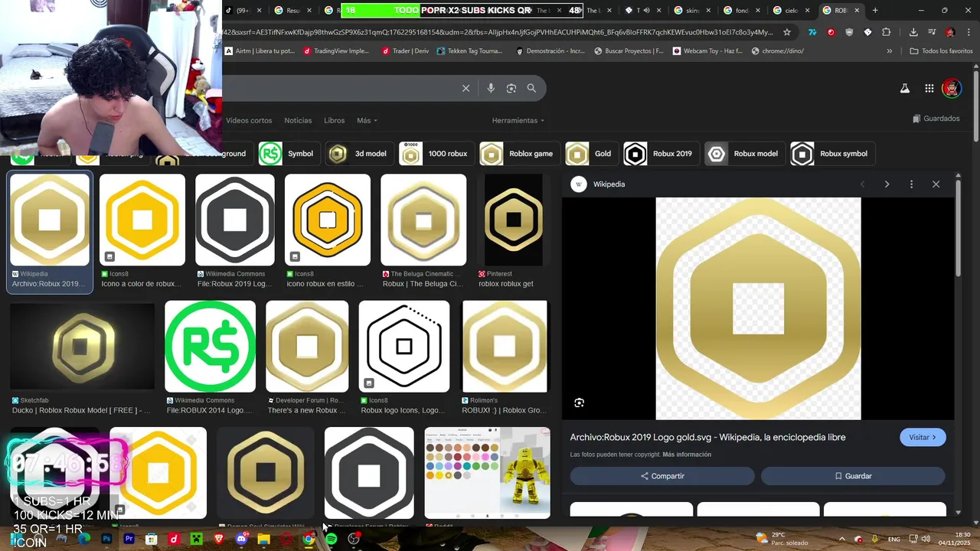The image size is (980, 551).
Task: Filter results by the Roblox game chip
Action: click(x=518, y=154)
